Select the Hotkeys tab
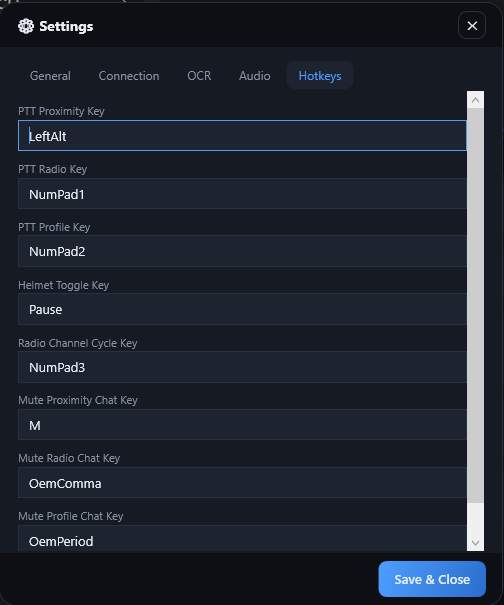504x605 pixels. 320,76
